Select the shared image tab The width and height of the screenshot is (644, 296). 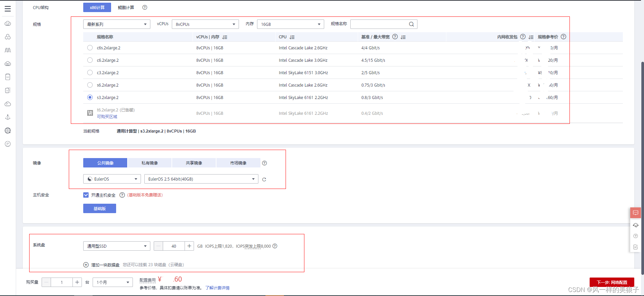pos(194,163)
